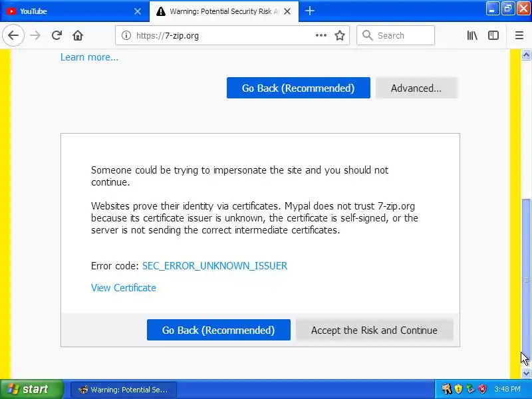The height and width of the screenshot is (399, 532).
Task: Click Accept the Risk and Continue
Action: pyautogui.click(x=374, y=330)
